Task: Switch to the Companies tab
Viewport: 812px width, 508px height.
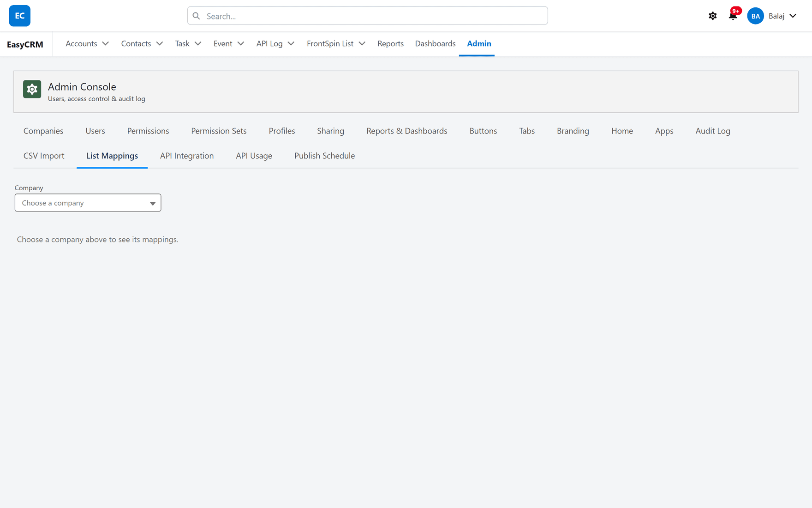Action: coord(43,131)
